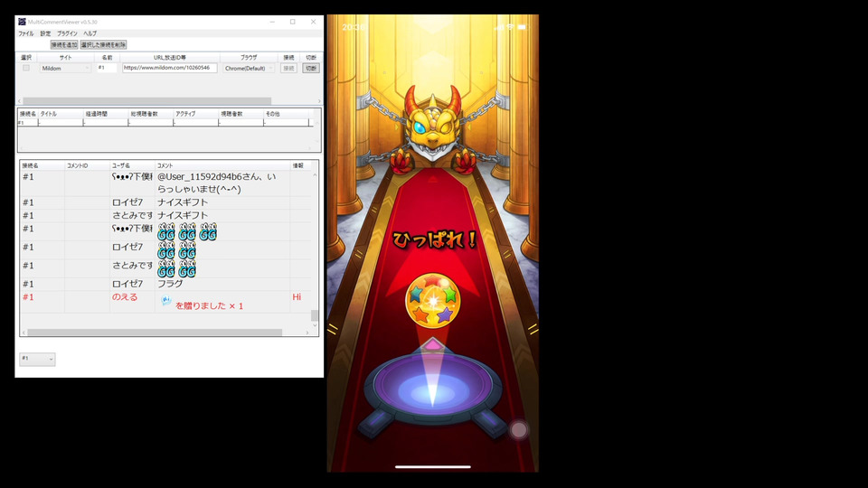Screen dimensions: 868x488
Task: Click the red username のえる
Action: [x=125, y=297]
